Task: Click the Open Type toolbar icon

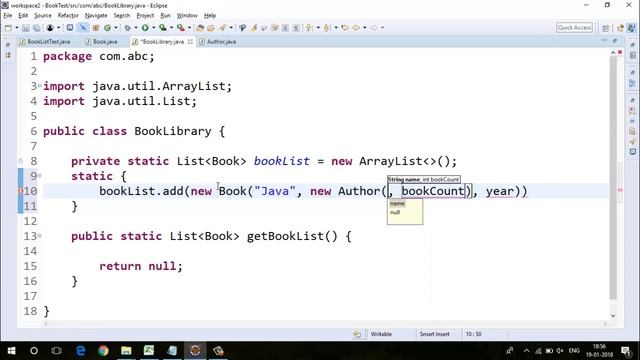Action: pyautogui.click(x=200, y=28)
